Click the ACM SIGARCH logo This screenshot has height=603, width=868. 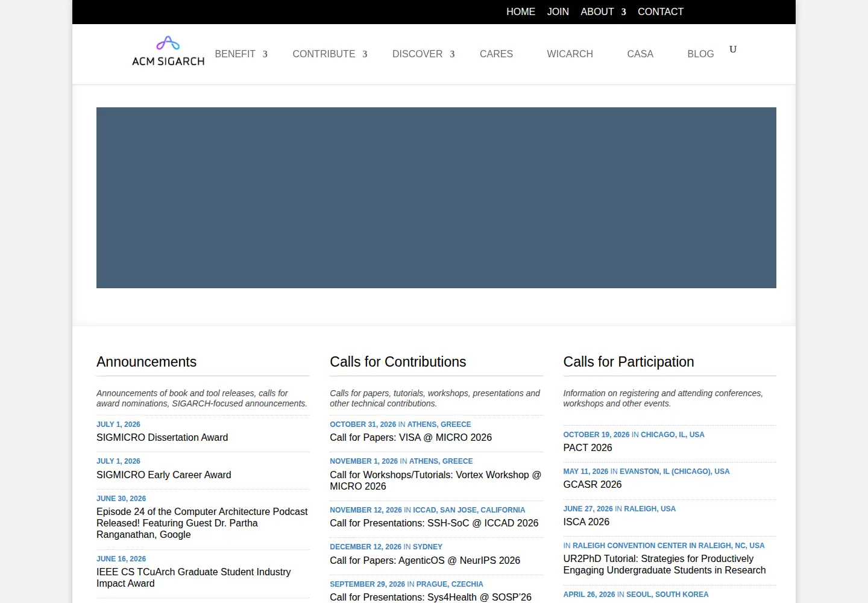(168, 51)
